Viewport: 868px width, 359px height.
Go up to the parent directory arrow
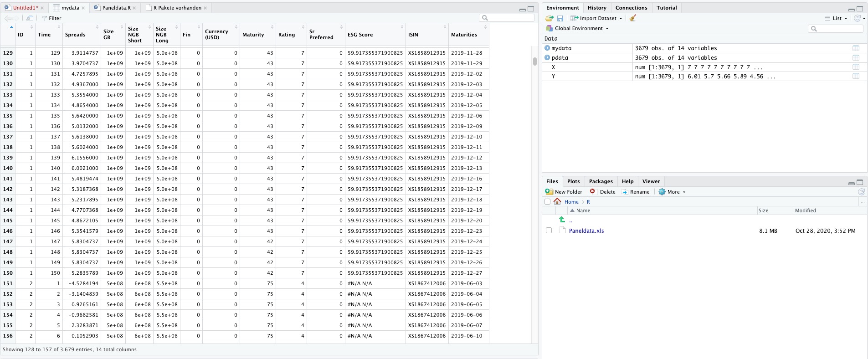pyautogui.click(x=562, y=220)
